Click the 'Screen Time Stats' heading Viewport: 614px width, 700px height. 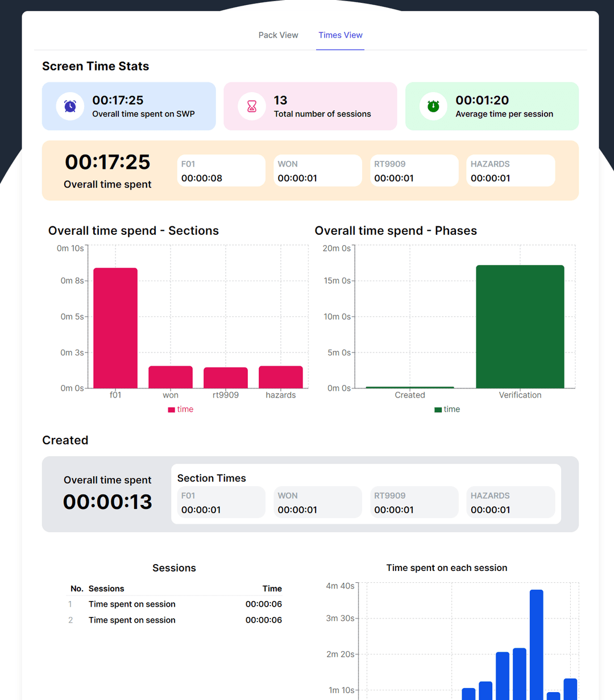(x=95, y=66)
